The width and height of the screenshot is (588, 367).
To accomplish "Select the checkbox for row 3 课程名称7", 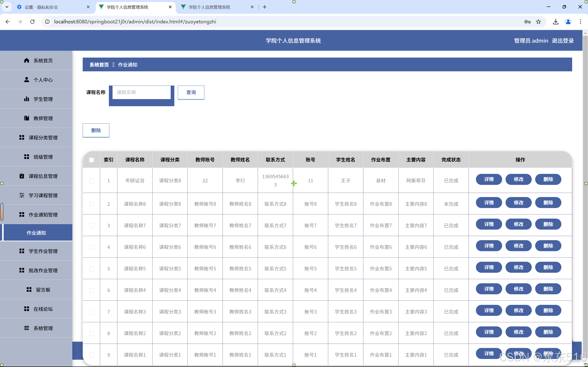I will (91, 225).
